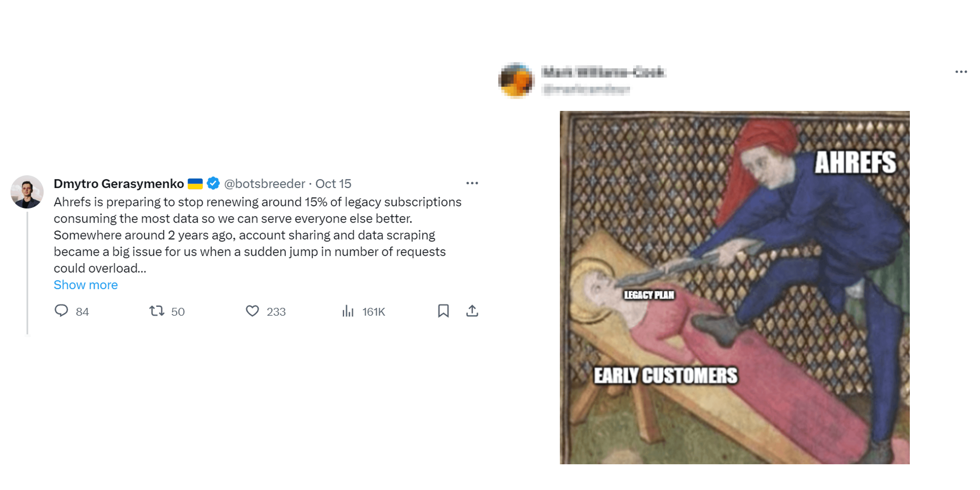Click the reply speech bubble icon

pos(61,311)
